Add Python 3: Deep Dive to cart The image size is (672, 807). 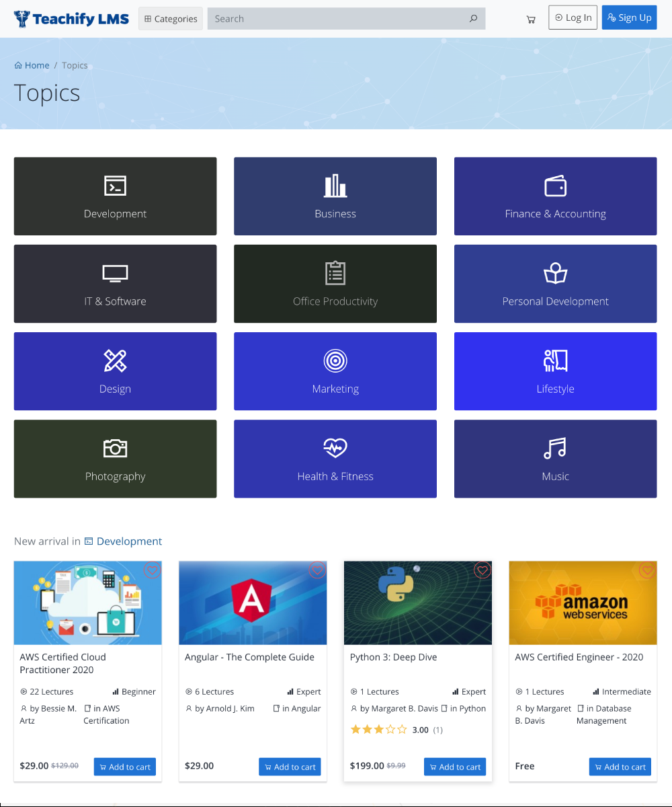455,766
